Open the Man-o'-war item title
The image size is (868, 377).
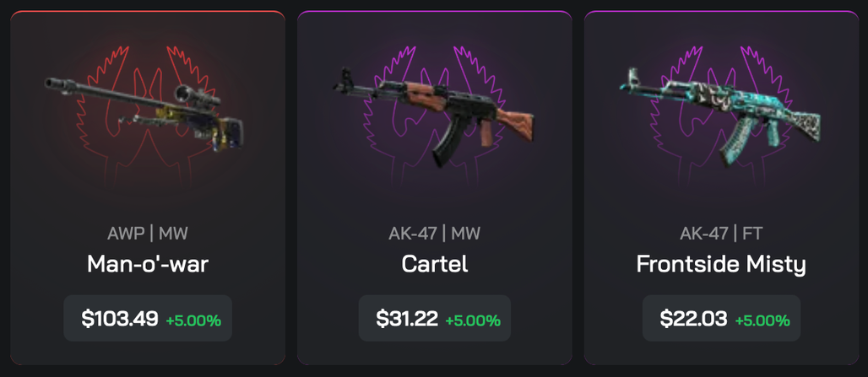(148, 265)
